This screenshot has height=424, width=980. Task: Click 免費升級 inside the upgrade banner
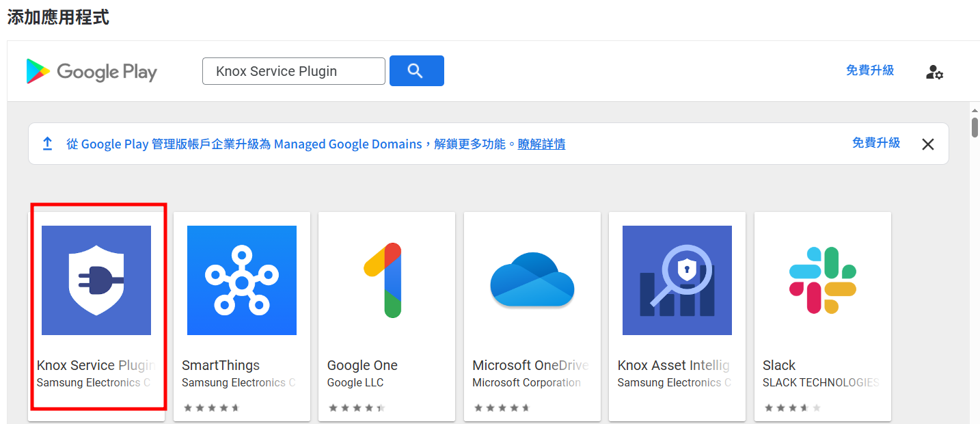(876, 143)
